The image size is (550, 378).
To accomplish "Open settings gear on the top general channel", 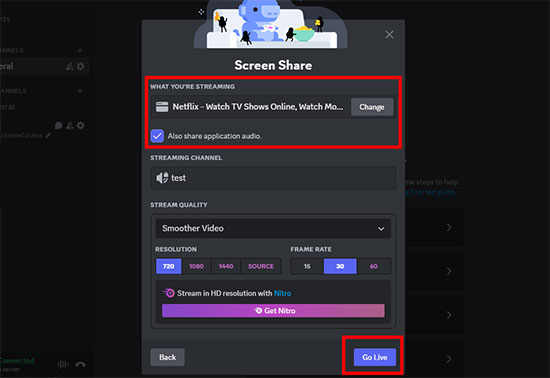I will click(x=81, y=66).
